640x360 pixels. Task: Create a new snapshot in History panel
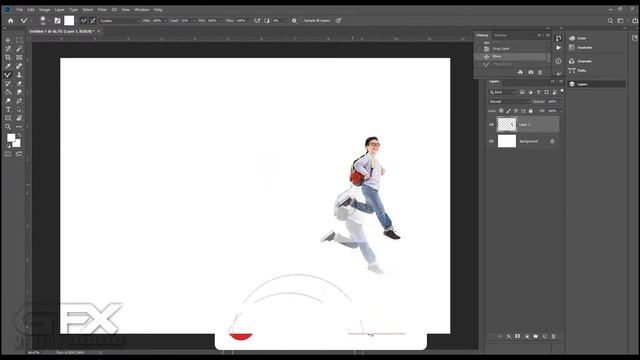click(531, 72)
